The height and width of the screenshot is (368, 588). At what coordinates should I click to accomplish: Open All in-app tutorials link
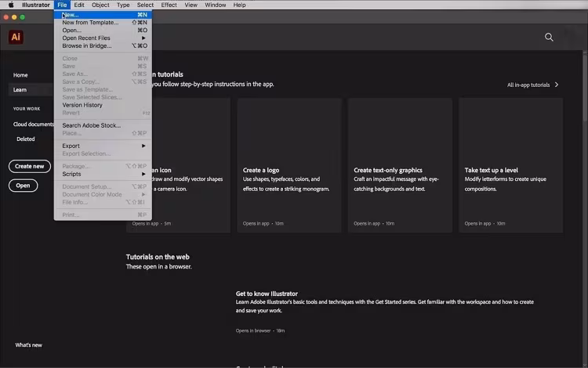[528, 85]
